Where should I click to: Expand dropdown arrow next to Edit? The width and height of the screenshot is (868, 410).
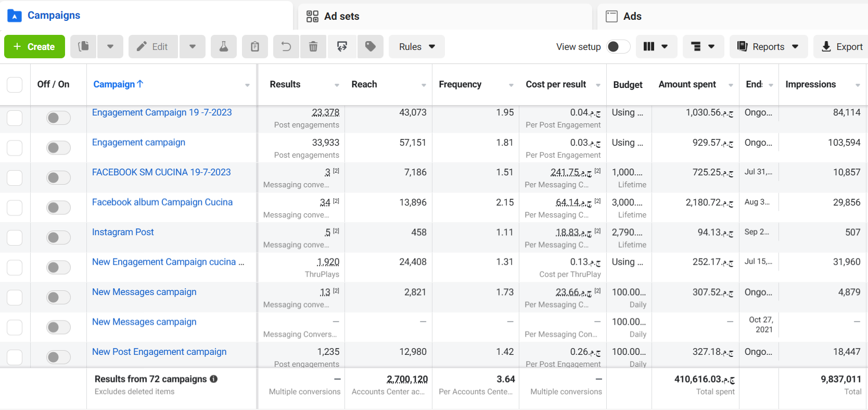pos(193,47)
